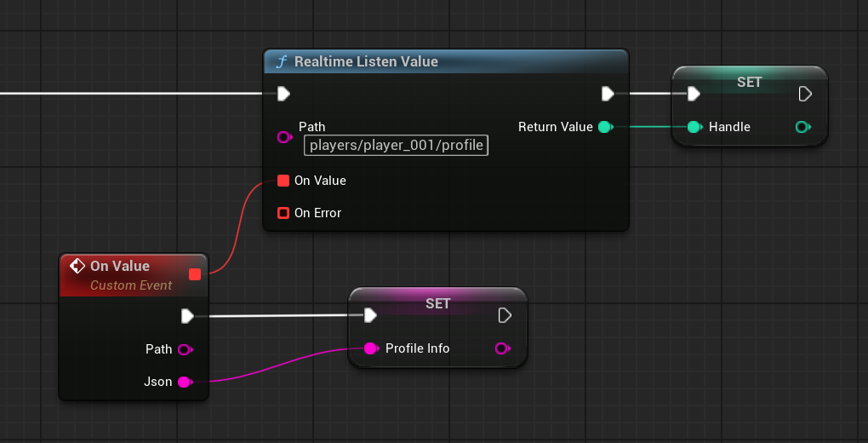Click the Handle SET node output value pin

coord(802,127)
